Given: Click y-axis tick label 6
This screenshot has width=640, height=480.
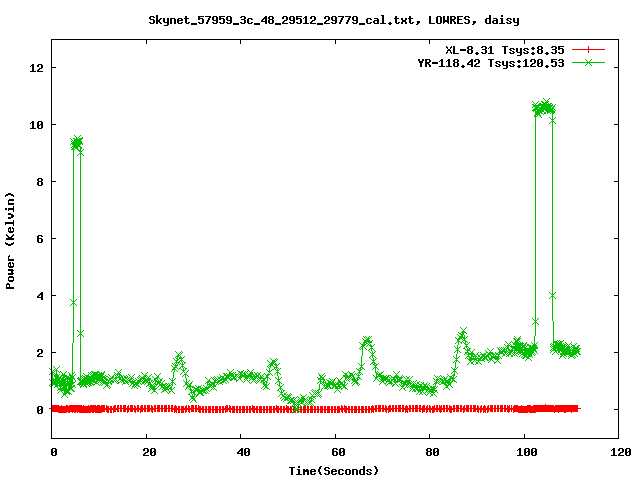Looking at the screenshot, I should coord(40,239).
